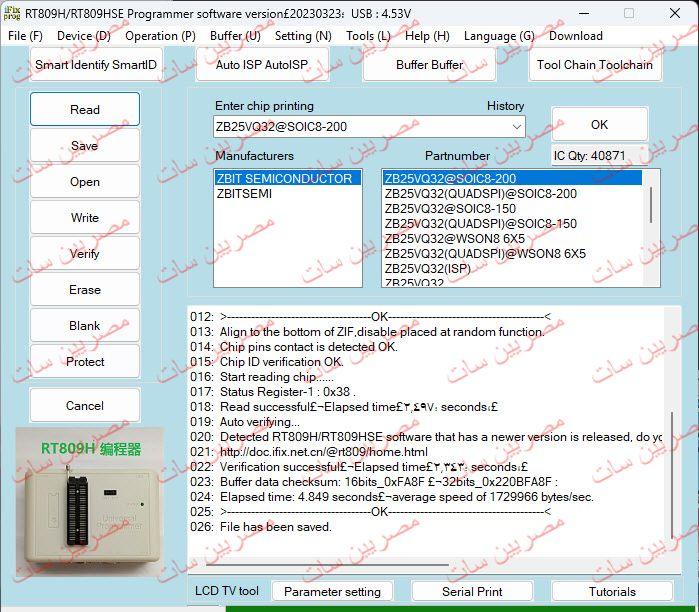
Task: Select ZBITSEMI in Manufacturers list
Action: click(x=244, y=194)
